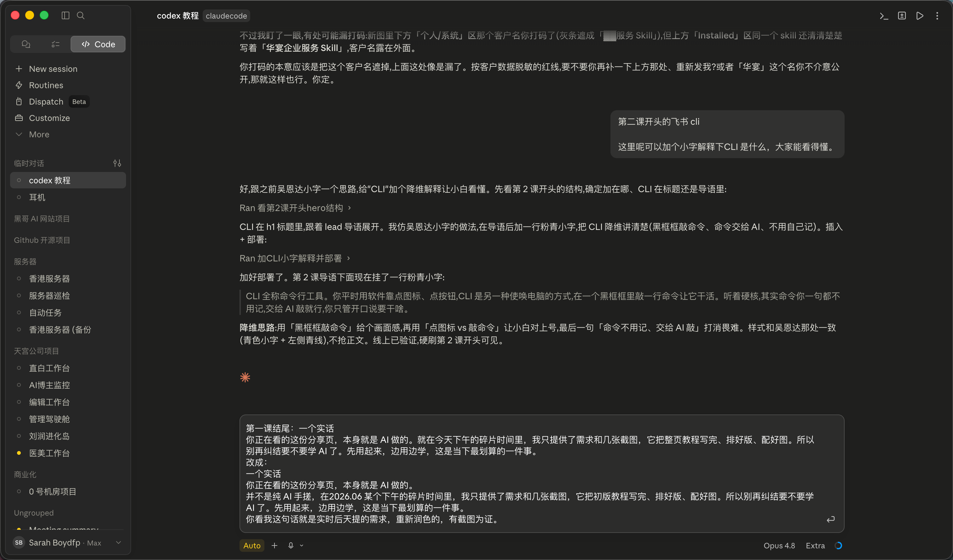Image resolution: width=953 pixels, height=560 pixels.
Task: Switch to the chat bubbles tab
Action: [26, 44]
